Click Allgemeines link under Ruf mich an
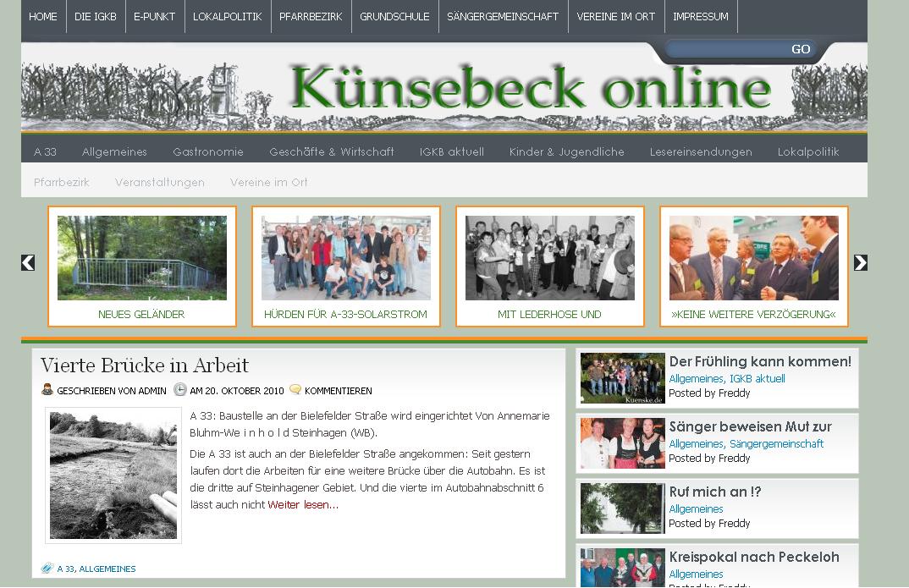The height and width of the screenshot is (588, 909). pos(697,508)
